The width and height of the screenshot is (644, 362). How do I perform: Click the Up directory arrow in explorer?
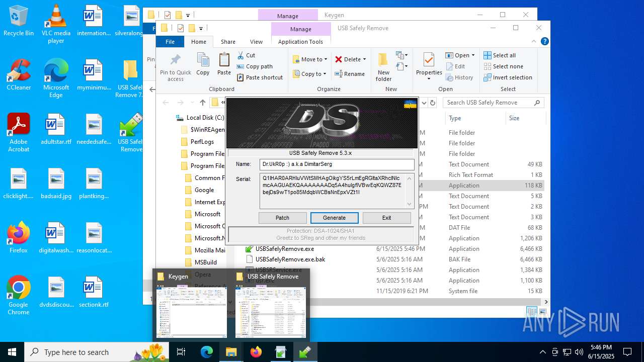pos(202,103)
